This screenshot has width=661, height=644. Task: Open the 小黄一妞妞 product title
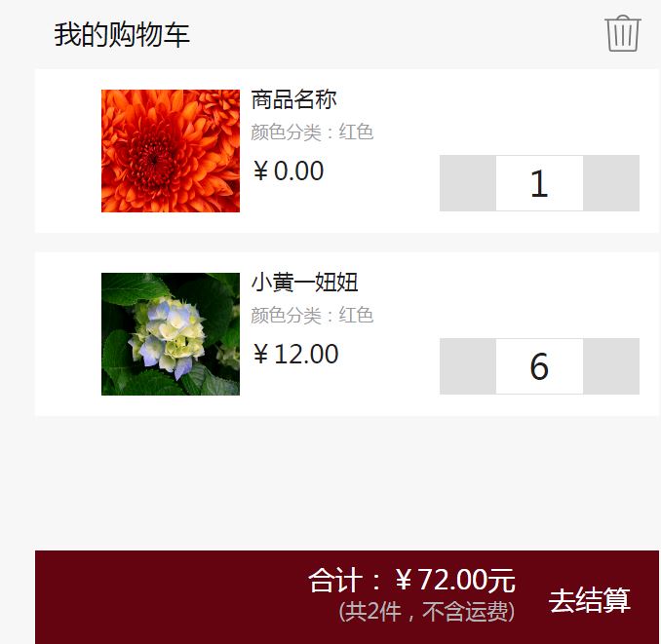304,283
